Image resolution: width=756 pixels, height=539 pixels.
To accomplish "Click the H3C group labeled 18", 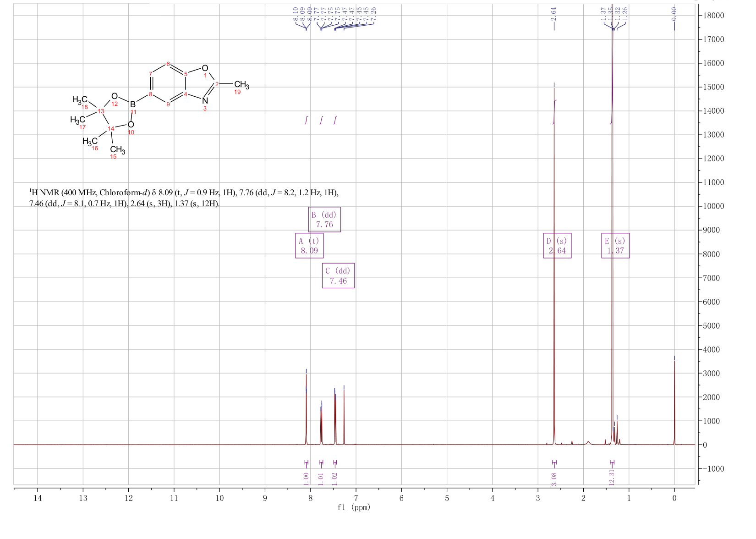I will (80, 100).
